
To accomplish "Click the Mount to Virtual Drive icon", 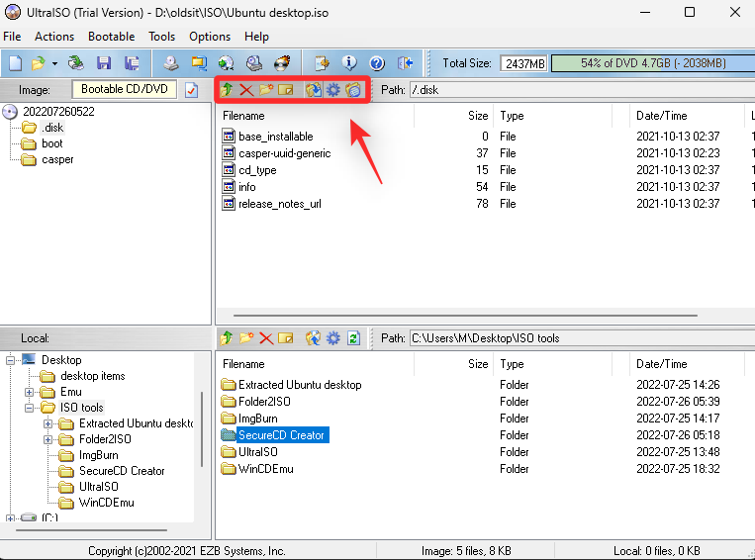I will (253, 63).
